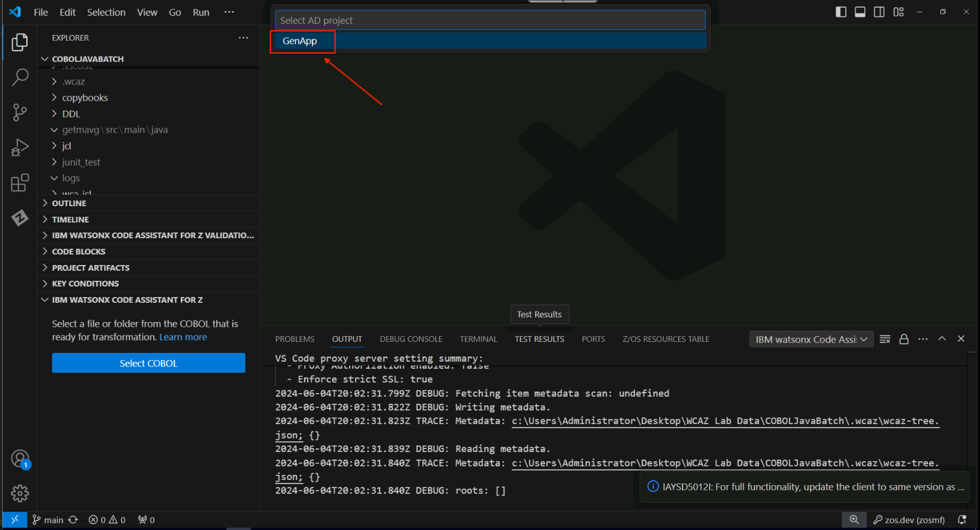
Task: Open the Selection menu
Action: 106,12
